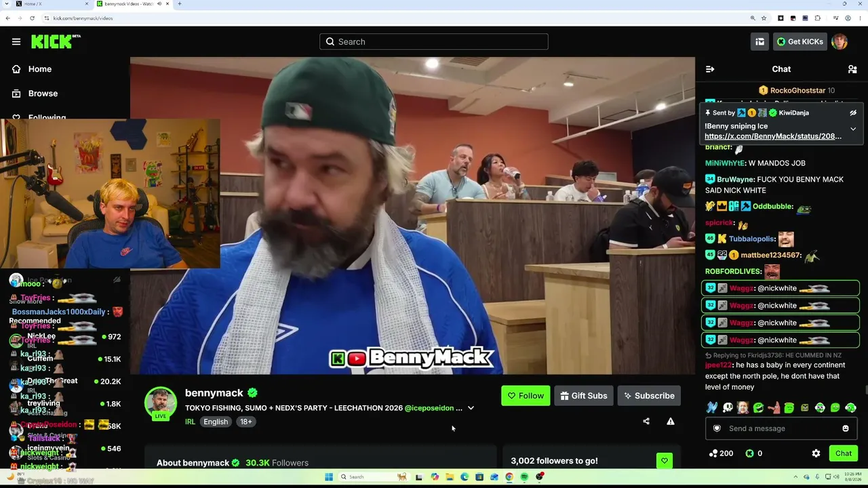Open the hamburger sidebar menu
868x488 pixels.
[x=16, y=41]
